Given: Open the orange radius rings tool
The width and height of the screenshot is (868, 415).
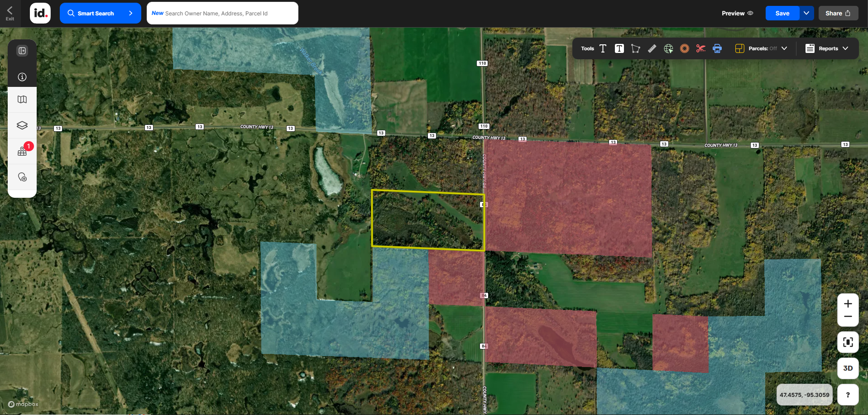Looking at the screenshot, I should coord(685,48).
